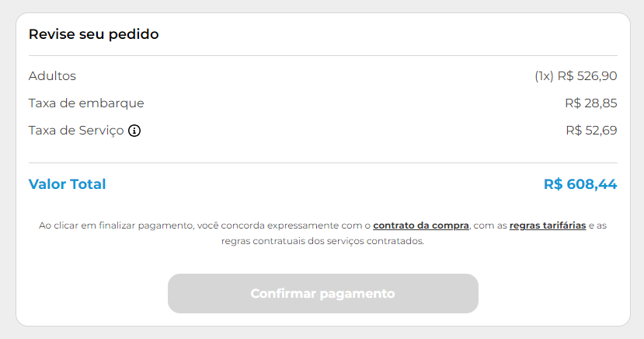The image size is (644, 339).
Task: Open the contrato da compra link
Action: [421, 225]
